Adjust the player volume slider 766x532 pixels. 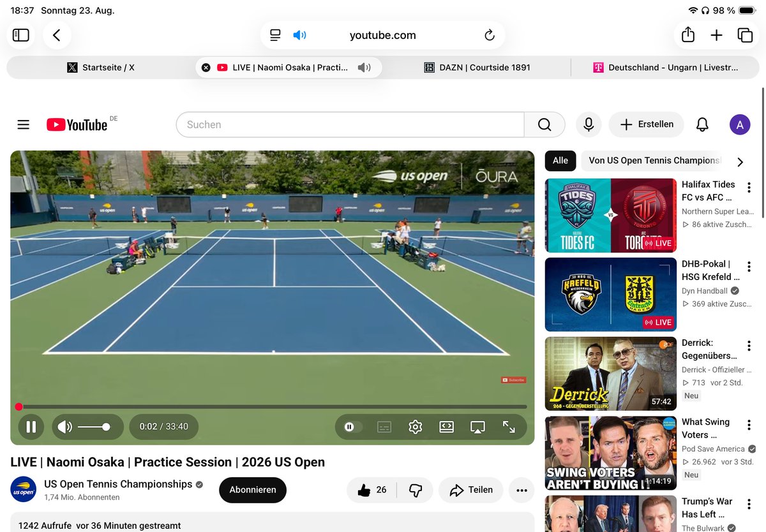coord(93,427)
